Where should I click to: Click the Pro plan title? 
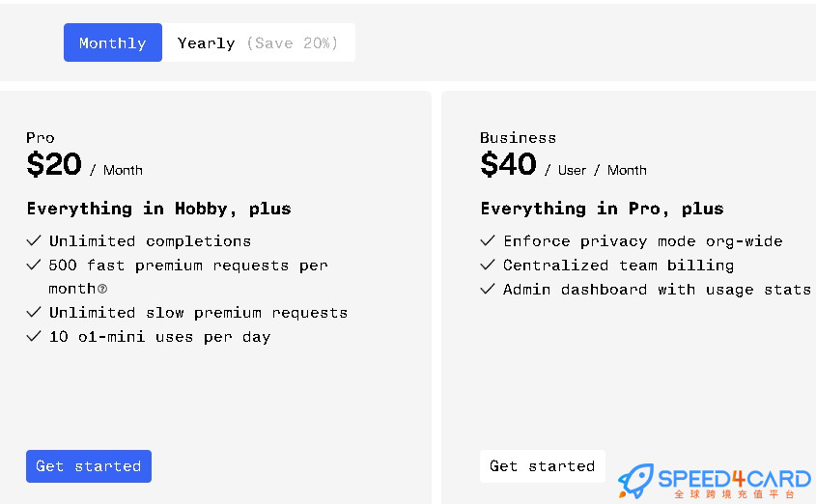[x=40, y=138]
